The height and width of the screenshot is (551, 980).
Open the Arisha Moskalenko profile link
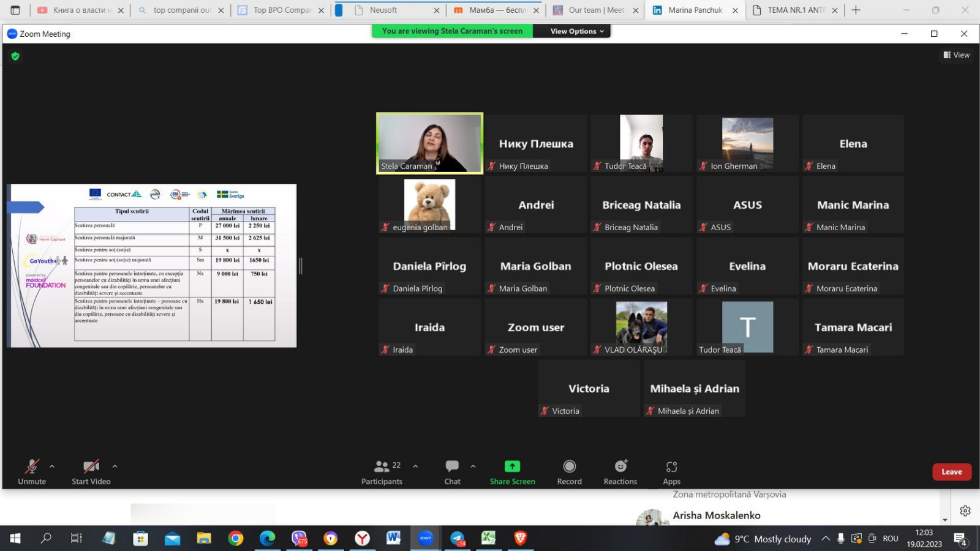716,515
